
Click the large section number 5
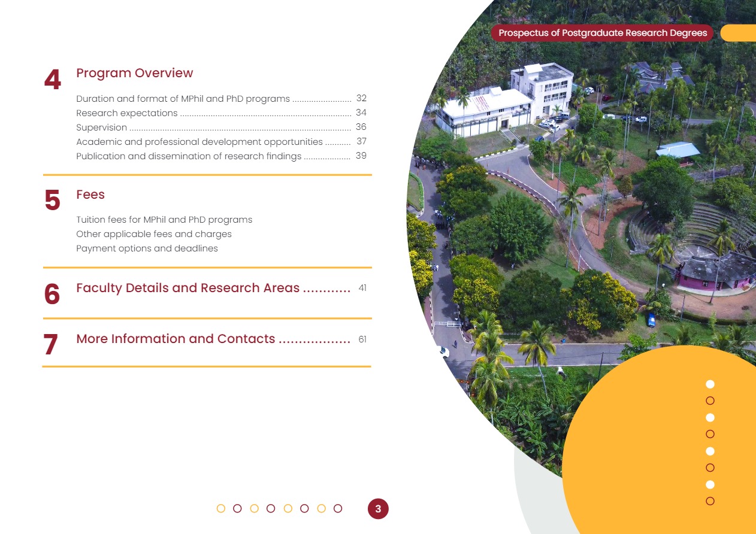[x=53, y=201]
